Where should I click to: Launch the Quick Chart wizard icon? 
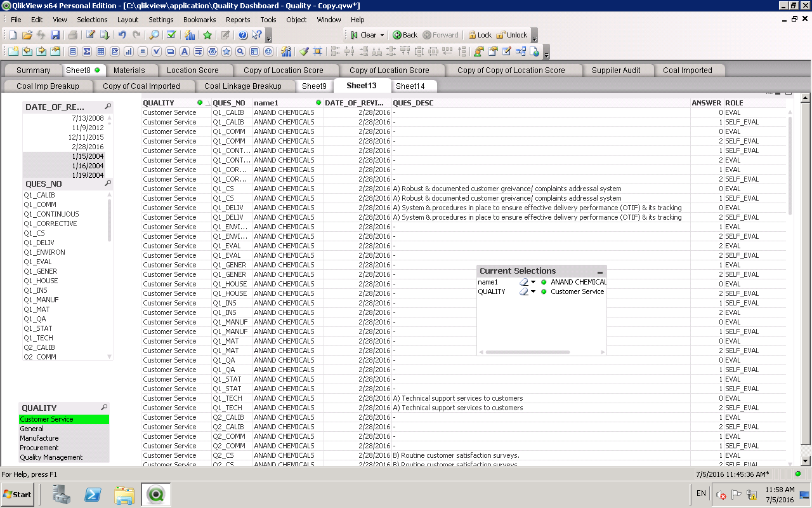[x=189, y=35]
